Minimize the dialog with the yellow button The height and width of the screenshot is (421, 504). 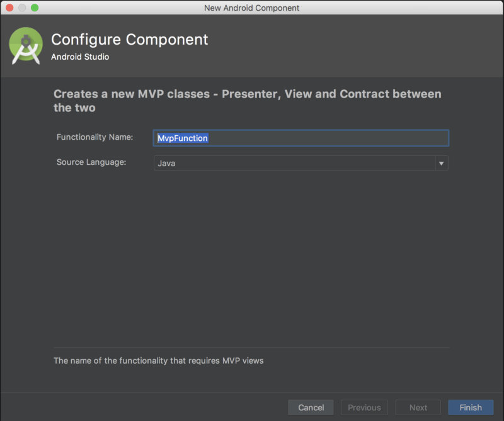coord(22,8)
